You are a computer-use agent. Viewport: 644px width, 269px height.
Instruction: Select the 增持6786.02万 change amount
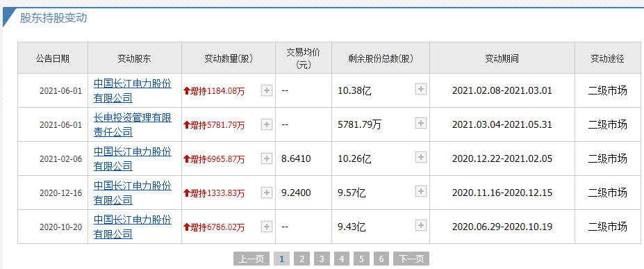click(214, 227)
